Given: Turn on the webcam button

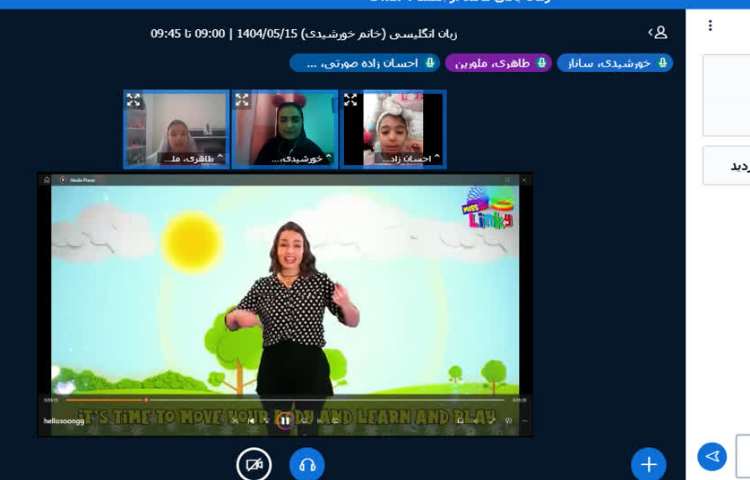Looking at the screenshot, I should 254,464.
